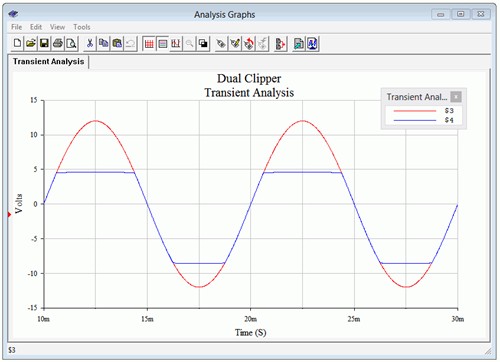Image resolution: width=500 pixels, height=362 pixels.
Task: Click the $4 legend label
Action: (x=449, y=120)
